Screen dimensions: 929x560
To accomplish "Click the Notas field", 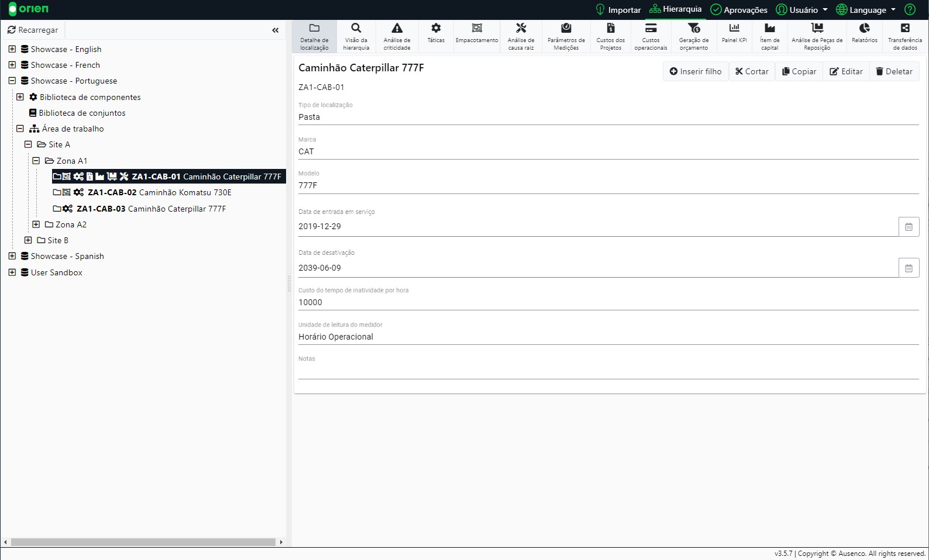I will point(608,371).
